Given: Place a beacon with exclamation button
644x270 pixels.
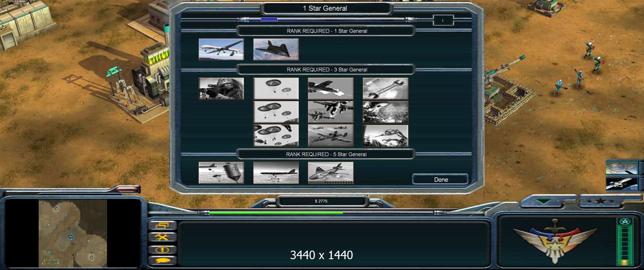Looking at the screenshot, I should [162, 249].
